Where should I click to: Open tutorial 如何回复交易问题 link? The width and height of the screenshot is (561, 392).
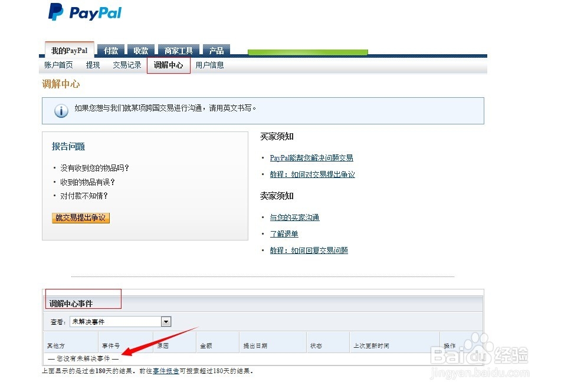309,250
